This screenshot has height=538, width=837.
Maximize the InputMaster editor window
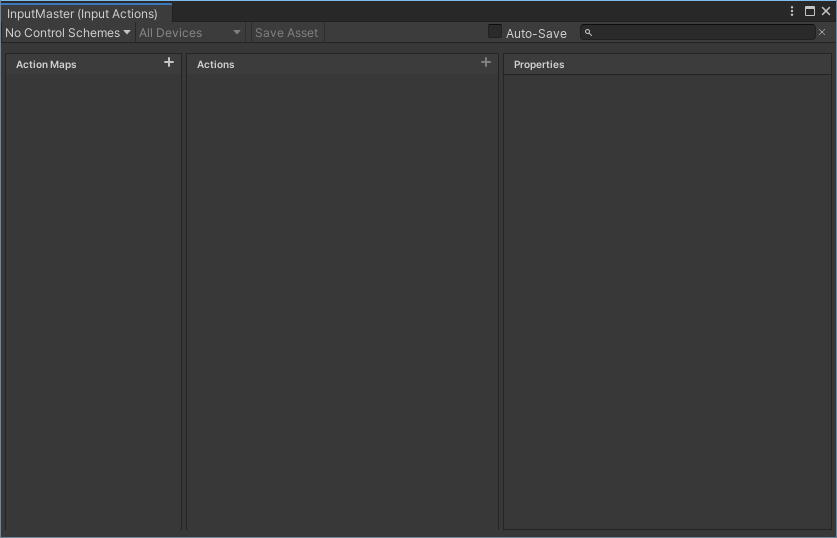point(810,11)
